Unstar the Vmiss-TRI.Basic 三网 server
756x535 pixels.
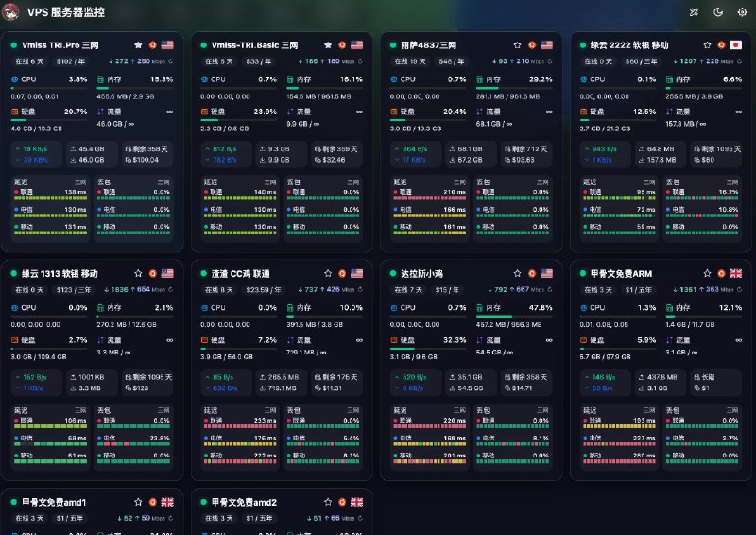(328, 44)
